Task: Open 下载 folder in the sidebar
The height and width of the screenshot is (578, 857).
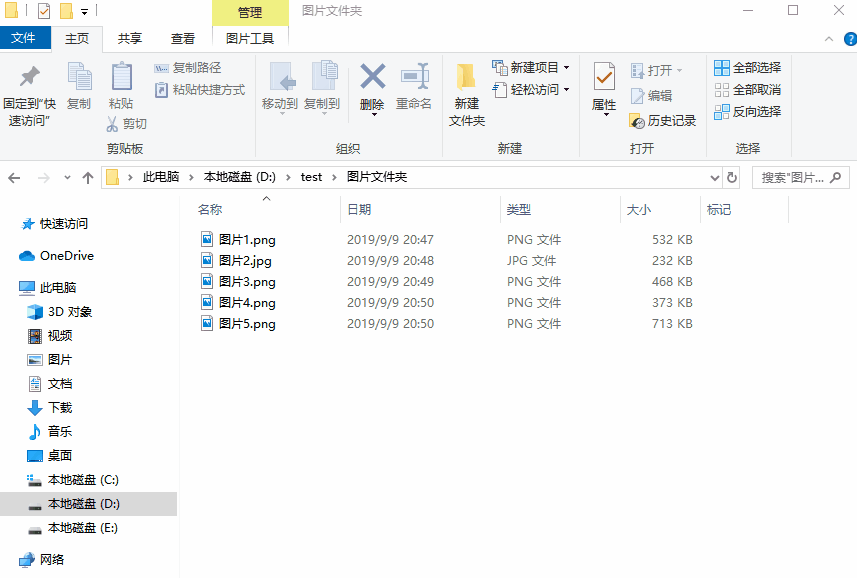Action: pyautogui.click(x=50, y=408)
